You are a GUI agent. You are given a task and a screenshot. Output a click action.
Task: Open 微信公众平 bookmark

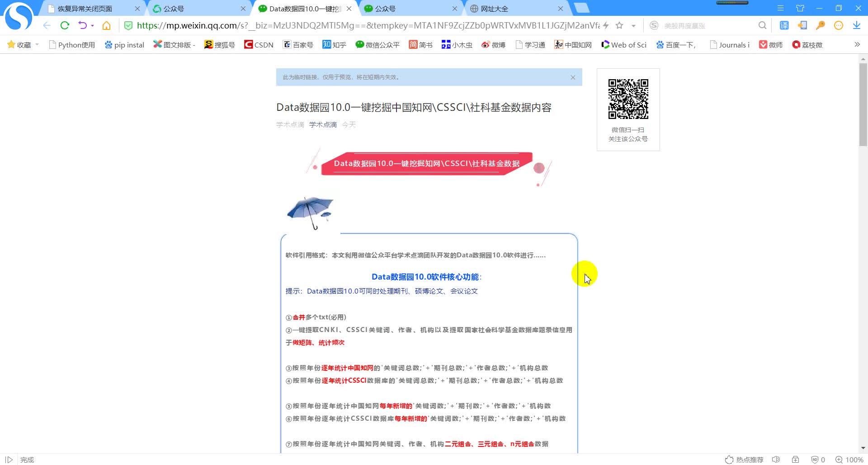coord(378,45)
